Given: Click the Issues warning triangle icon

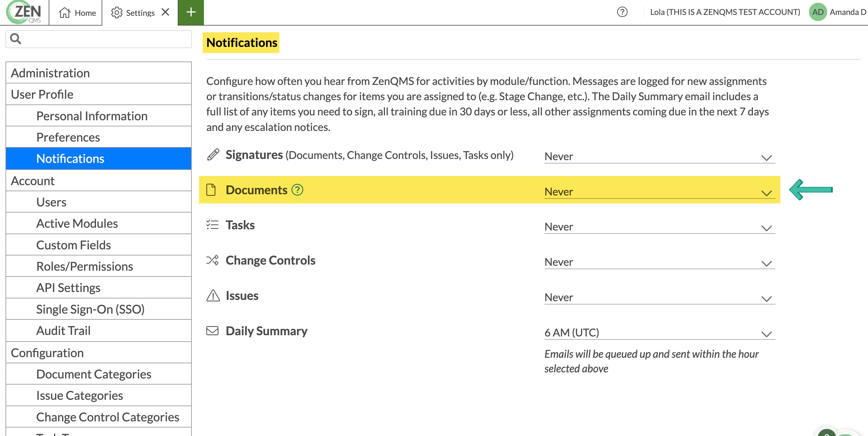Looking at the screenshot, I should point(213,295).
